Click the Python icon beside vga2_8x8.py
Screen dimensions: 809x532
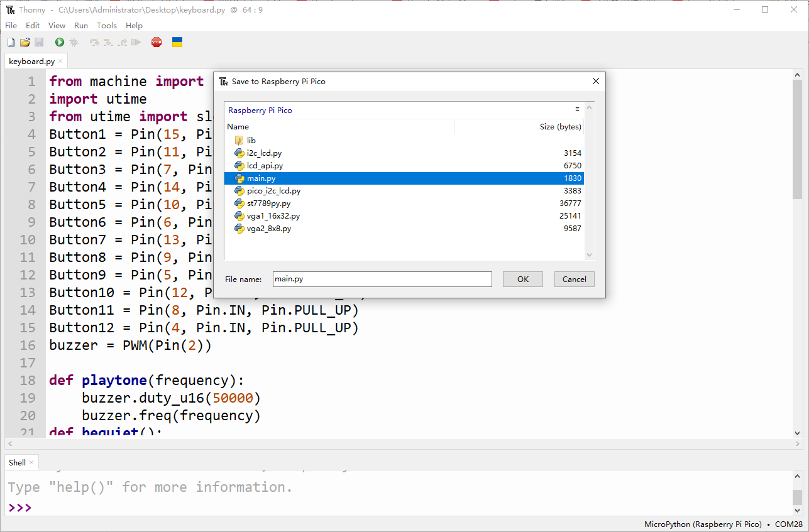click(239, 228)
